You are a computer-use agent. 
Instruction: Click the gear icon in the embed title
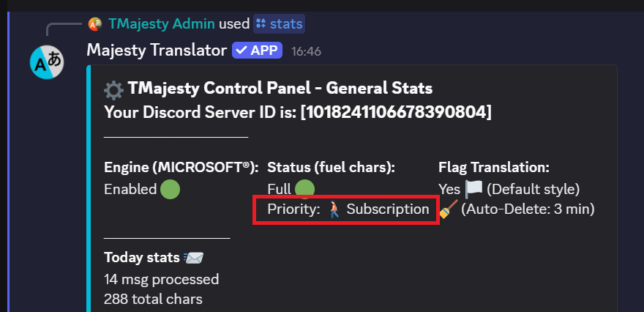point(113,90)
